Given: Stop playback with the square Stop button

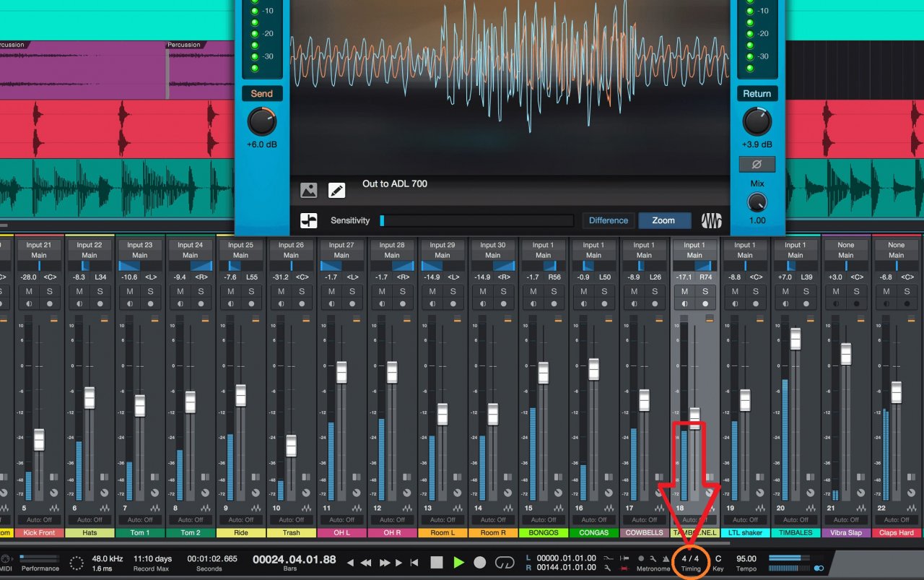Looking at the screenshot, I should (x=436, y=562).
